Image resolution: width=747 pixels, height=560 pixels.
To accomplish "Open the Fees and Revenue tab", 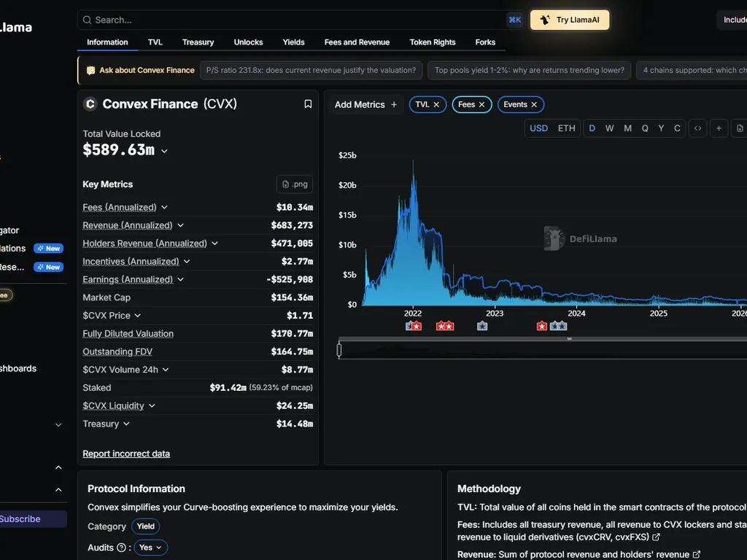I will (357, 42).
